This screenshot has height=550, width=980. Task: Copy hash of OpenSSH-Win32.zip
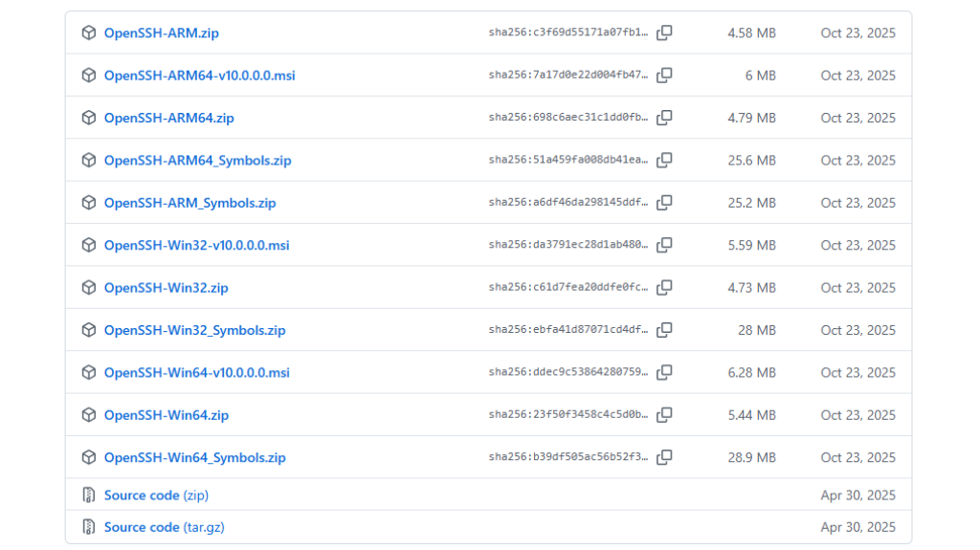664,288
